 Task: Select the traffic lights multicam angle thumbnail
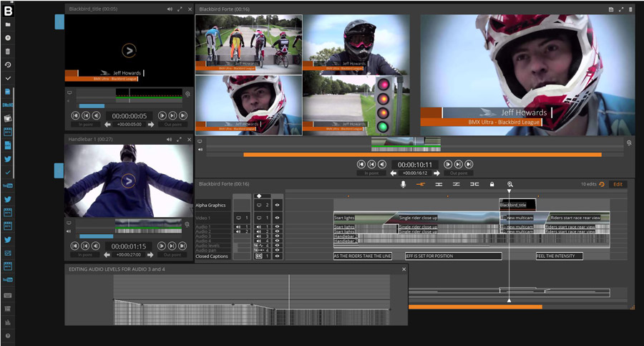point(356,105)
